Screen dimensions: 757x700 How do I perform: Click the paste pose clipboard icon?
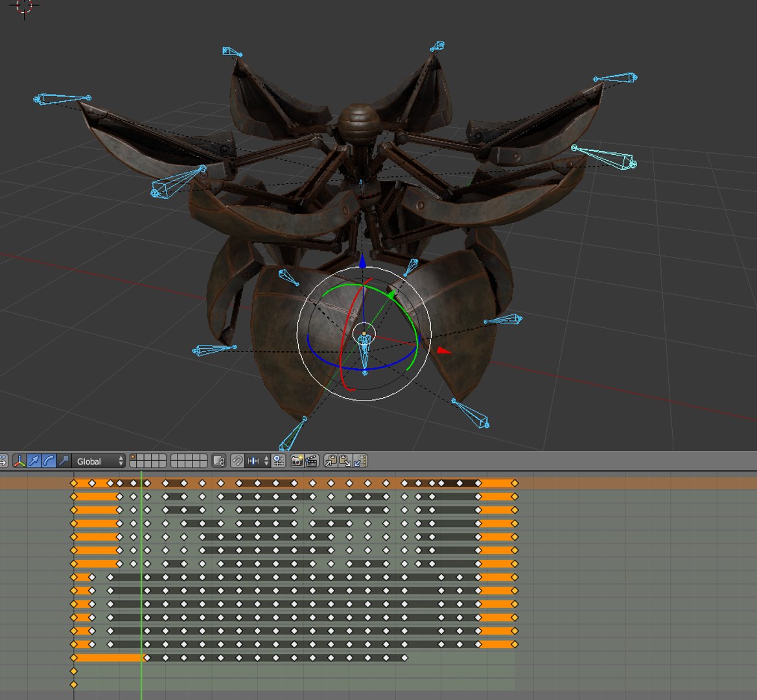click(x=345, y=461)
